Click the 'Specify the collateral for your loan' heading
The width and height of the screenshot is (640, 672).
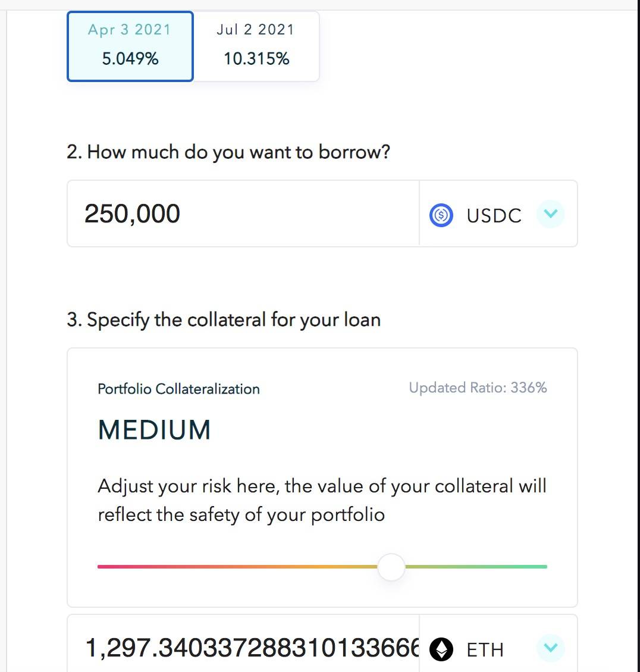click(224, 320)
